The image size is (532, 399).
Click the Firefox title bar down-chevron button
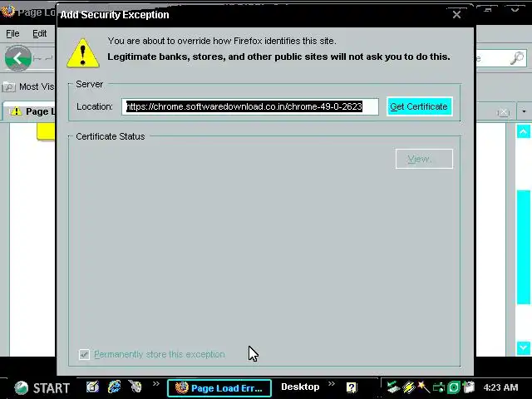pyautogui.click(x=515, y=10)
